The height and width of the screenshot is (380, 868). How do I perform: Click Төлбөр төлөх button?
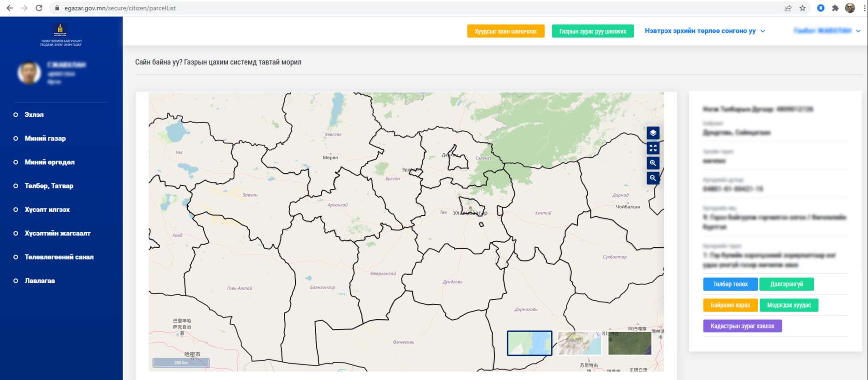[x=730, y=284]
